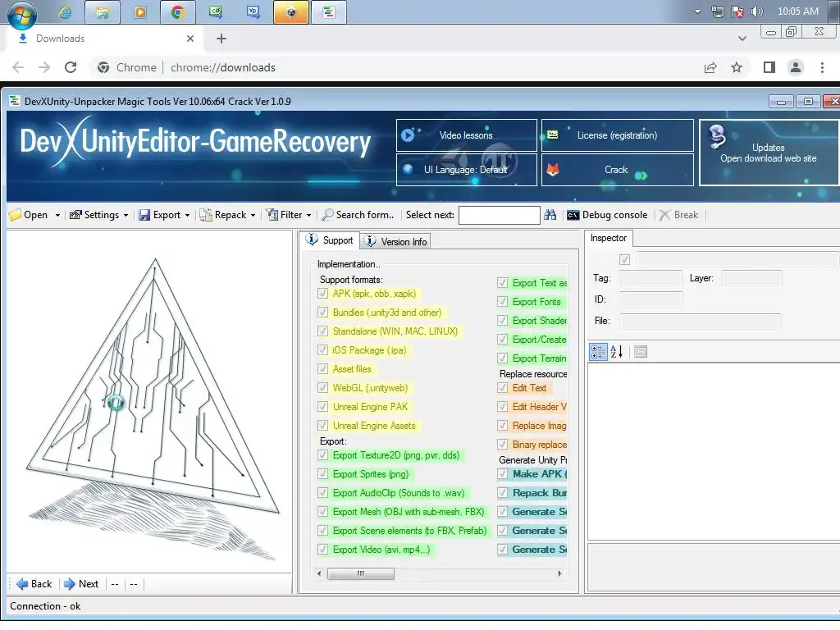Open the Debug console
Viewport: 840px width, 630px height.
click(607, 215)
